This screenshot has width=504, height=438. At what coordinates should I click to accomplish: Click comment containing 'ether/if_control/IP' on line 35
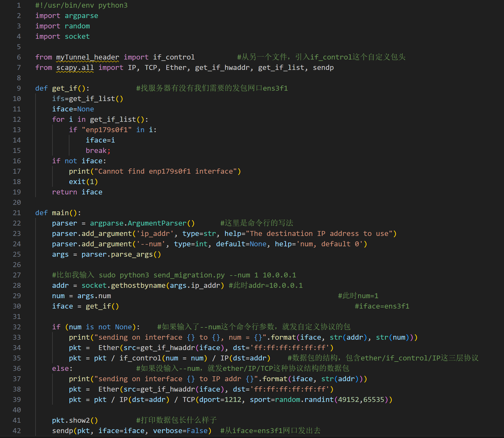point(383,358)
